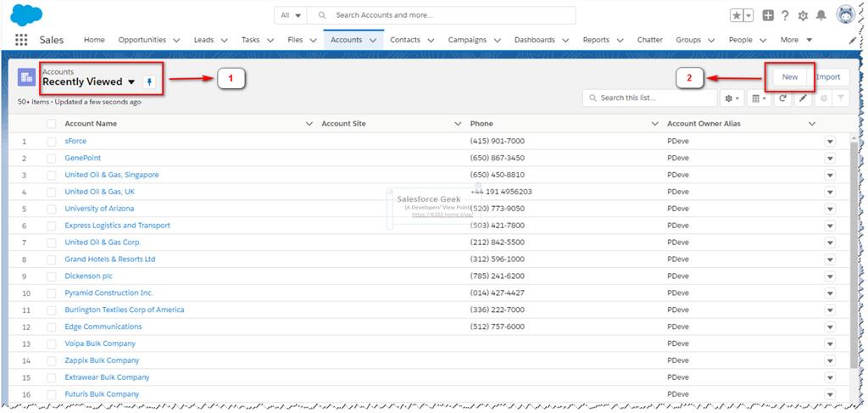This screenshot has height=413, width=868.
Task: Open the Reports tab
Action: [596, 40]
